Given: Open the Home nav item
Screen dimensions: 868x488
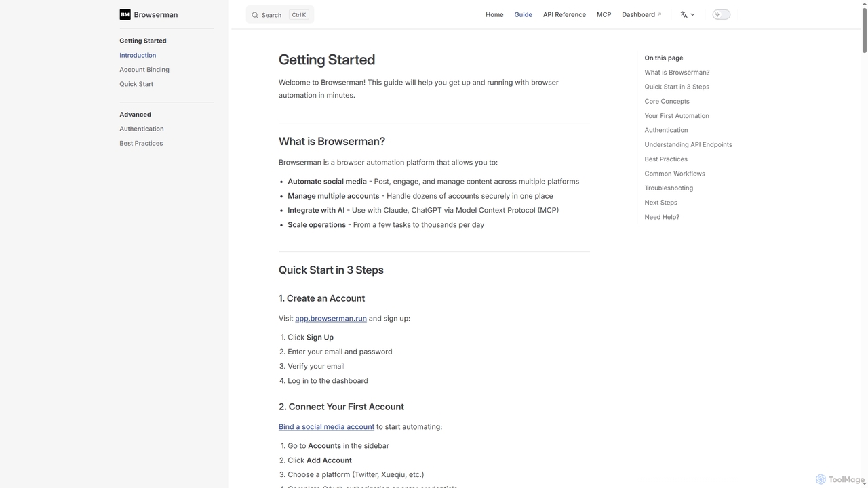Looking at the screenshot, I should click(494, 14).
